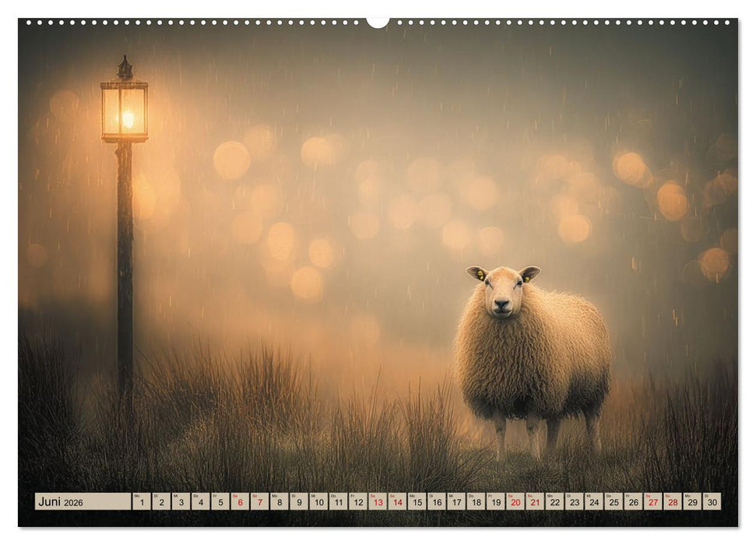The image size is (756, 545).
Task: Select Saturday 13 date cell
Action: [378, 501]
